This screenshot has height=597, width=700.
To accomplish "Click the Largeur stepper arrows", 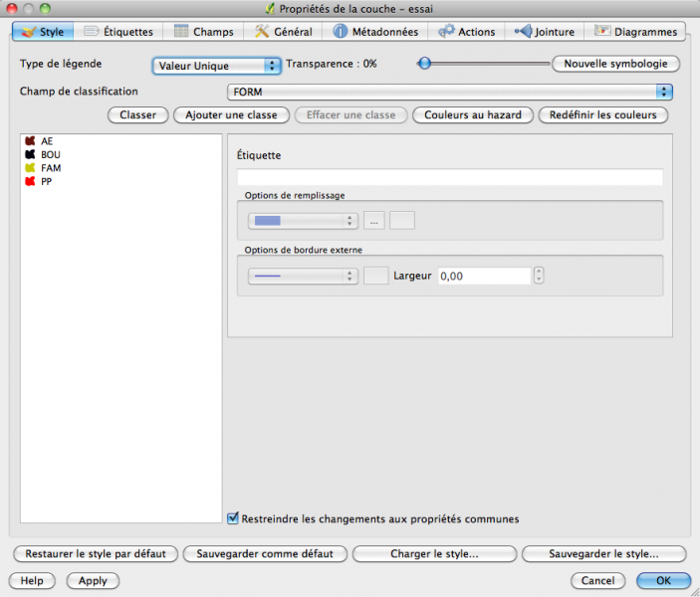I will coord(539,276).
